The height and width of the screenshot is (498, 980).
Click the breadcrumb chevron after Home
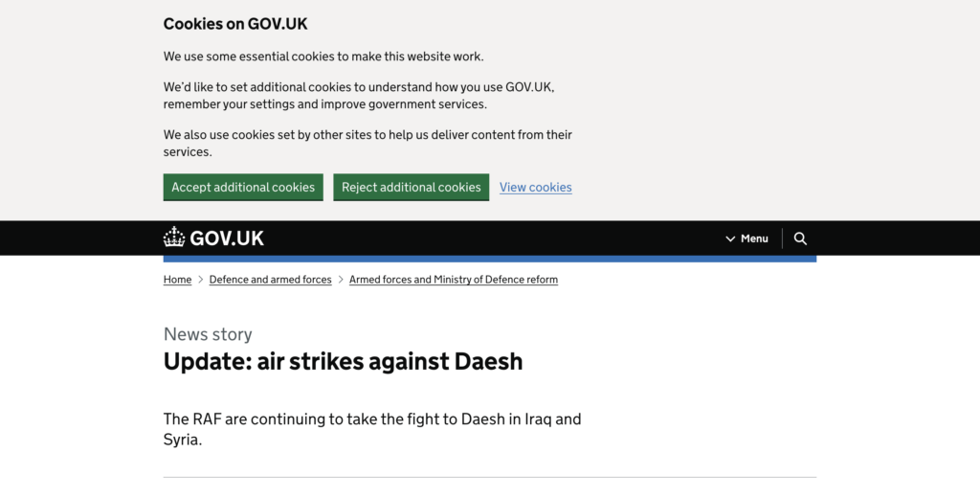(x=201, y=280)
